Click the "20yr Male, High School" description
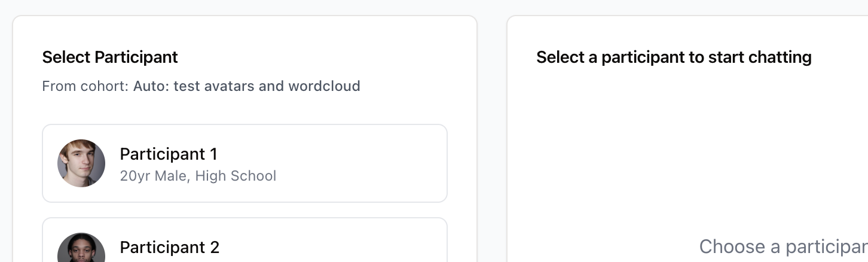868x262 pixels. [198, 176]
